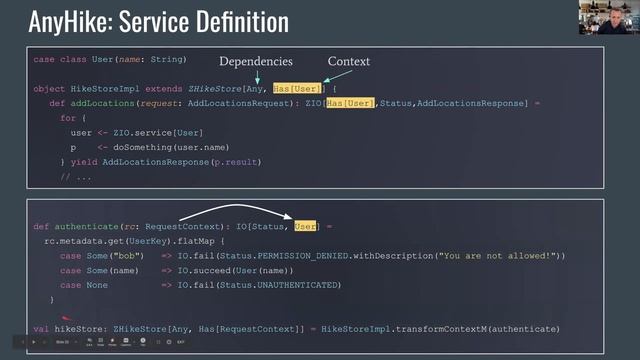The height and width of the screenshot is (360, 640).
Task: Click 'transformContextM(authenticate)' call
Action: pyautogui.click(x=478, y=329)
